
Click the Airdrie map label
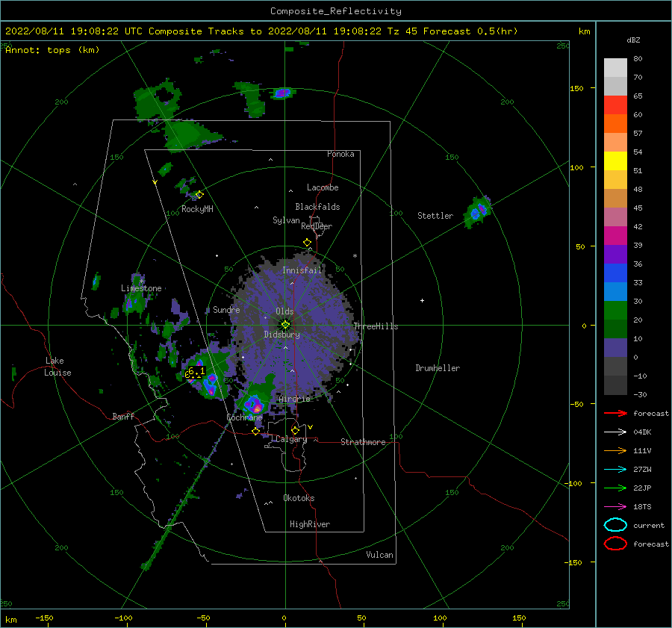(294, 399)
